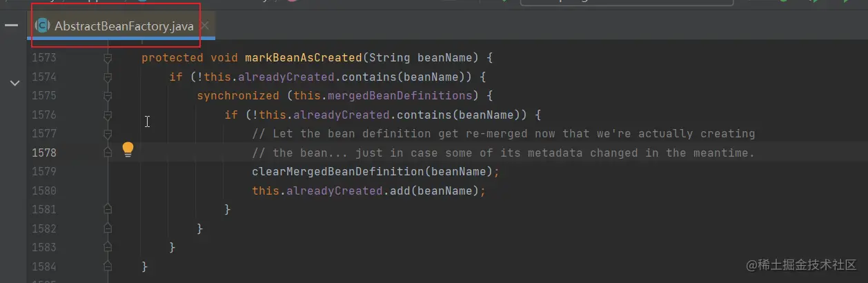Image resolution: width=868 pixels, height=283 pixels.
Task: Click 'alreadyCreated.contains' on line 1574
Action: click(x=317, y=77)
